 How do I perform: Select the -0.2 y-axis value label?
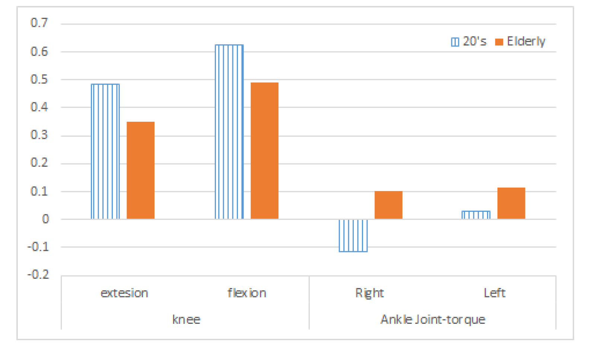click(x=38, y=275)
